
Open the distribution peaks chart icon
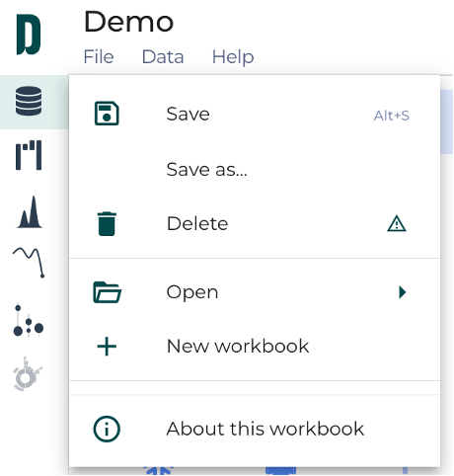29,212
